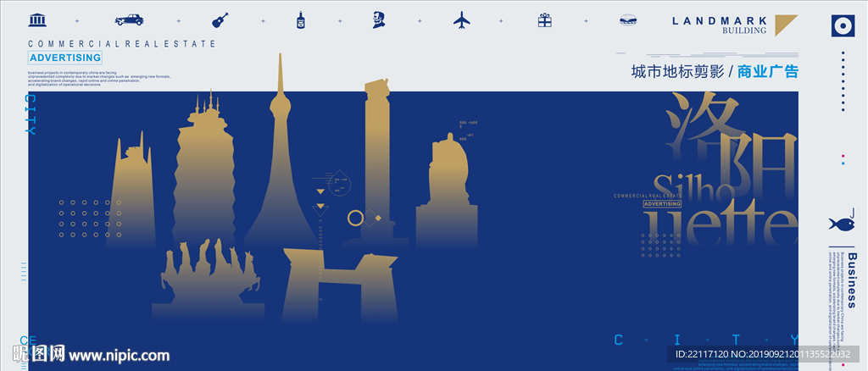Viewport: 868px width, 371px height.
Task: Select the gift box icon
Action: coord(545,19)
